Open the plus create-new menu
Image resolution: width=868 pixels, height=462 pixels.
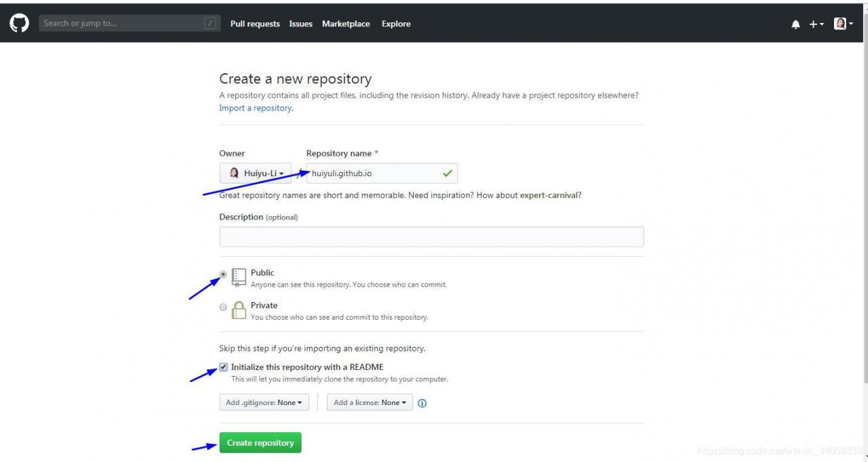[x=816, y=24]
